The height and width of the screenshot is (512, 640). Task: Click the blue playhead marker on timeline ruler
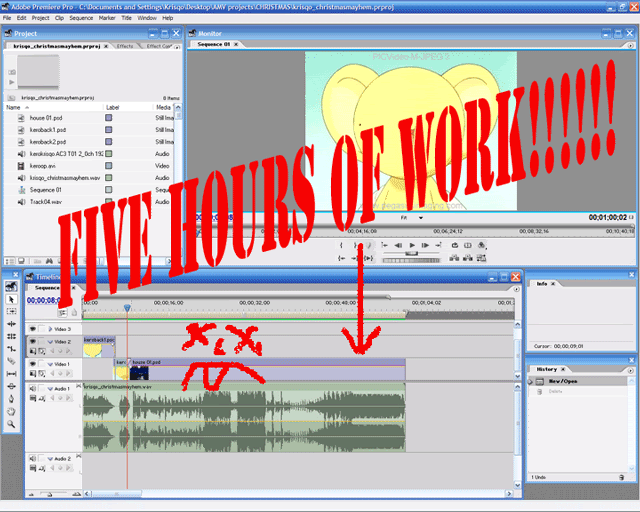tap(127, 308)
